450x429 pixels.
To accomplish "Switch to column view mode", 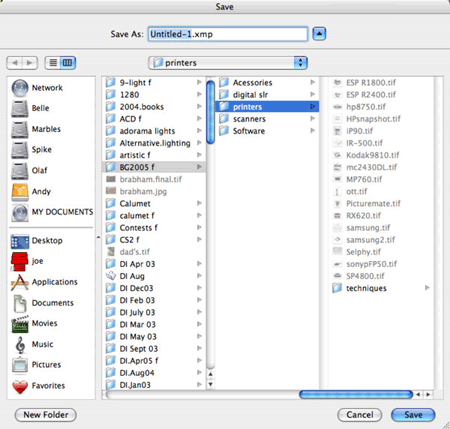I will [x=68, y=63].
